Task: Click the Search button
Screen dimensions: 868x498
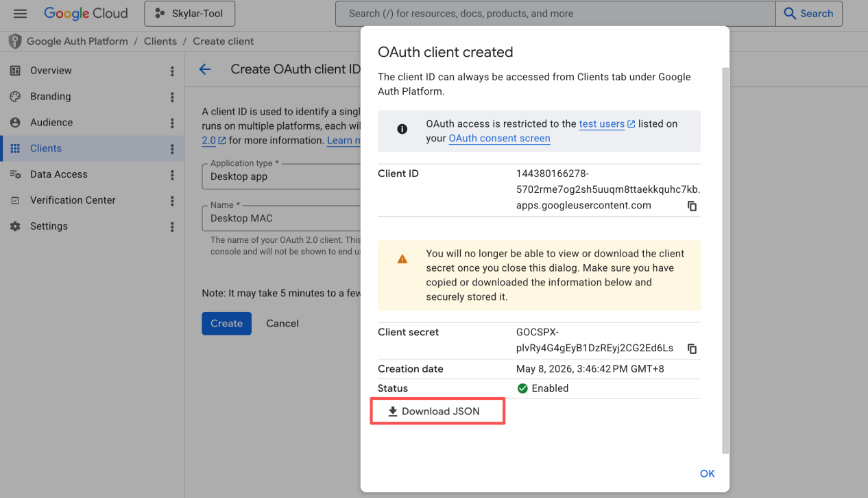Action: point(809,13)
